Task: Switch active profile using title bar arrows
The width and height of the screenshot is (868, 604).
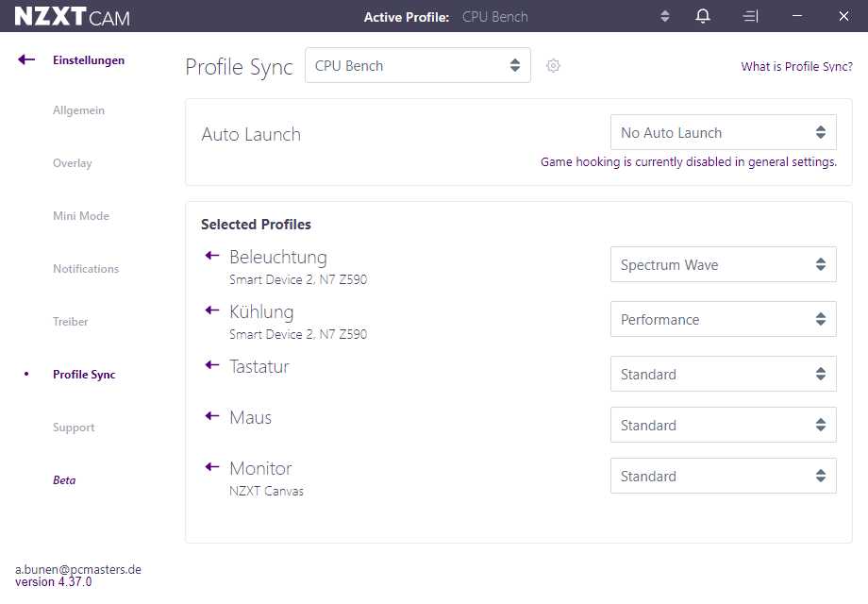Action: pyautogui.click(x=665, y=17)
